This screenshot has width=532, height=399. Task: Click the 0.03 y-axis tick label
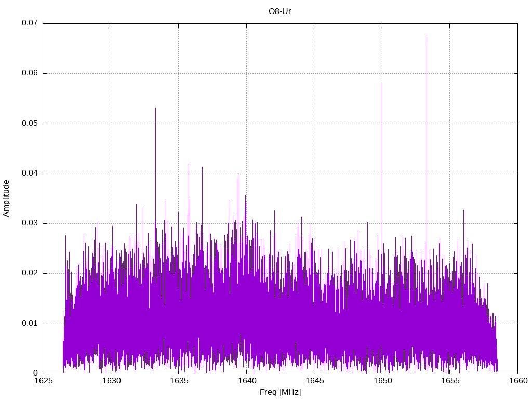[x=30, y=223]
